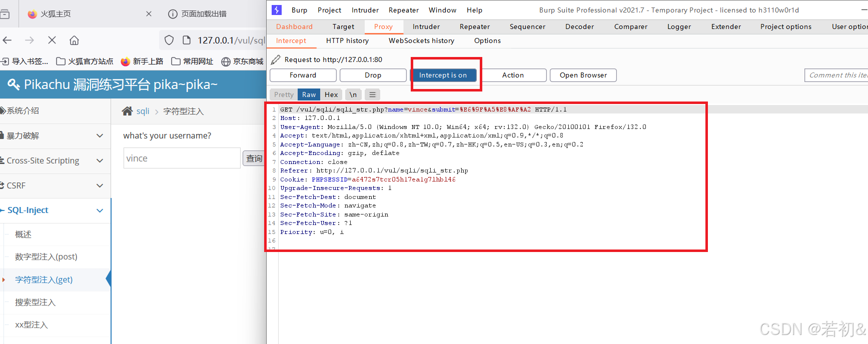Switch message view to Hex
Image resolution: width=868 pixels, height=344 pixels.
331,94
